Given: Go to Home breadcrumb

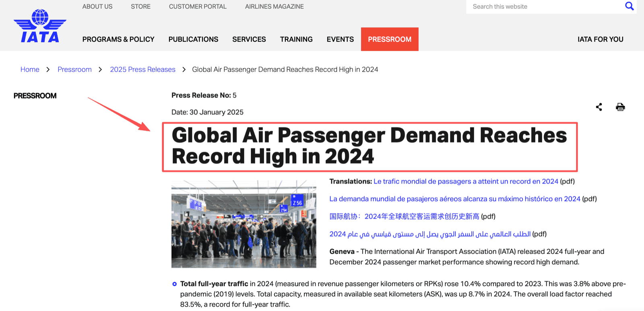Looking at the screenshot, I should pyautogui.click(x=30, y=70).
